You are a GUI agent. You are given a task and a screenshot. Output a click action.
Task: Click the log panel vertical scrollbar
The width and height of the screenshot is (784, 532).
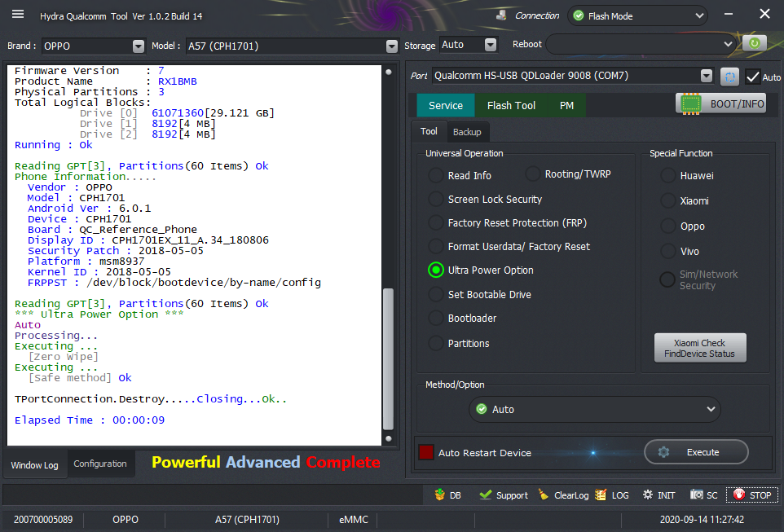(388, 359)
